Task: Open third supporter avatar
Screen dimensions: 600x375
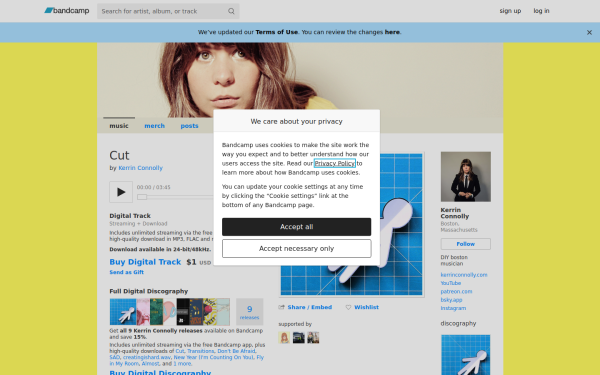Action: [313, 338]
